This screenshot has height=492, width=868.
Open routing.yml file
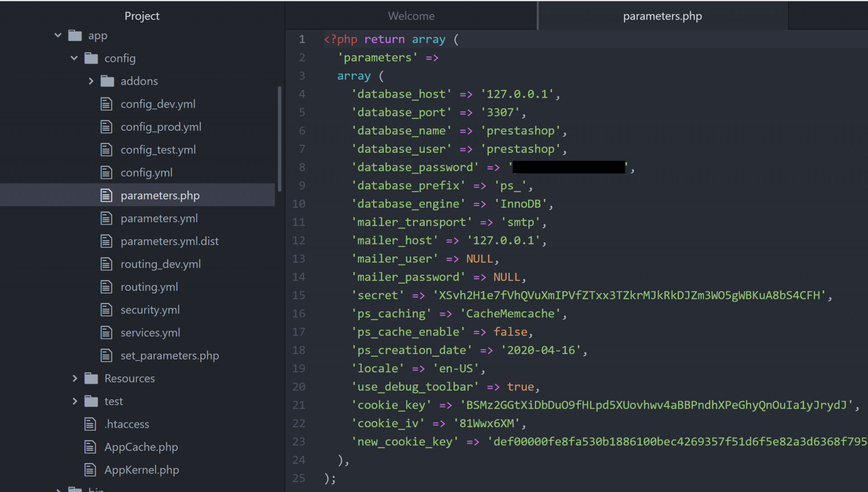point(149,287)
